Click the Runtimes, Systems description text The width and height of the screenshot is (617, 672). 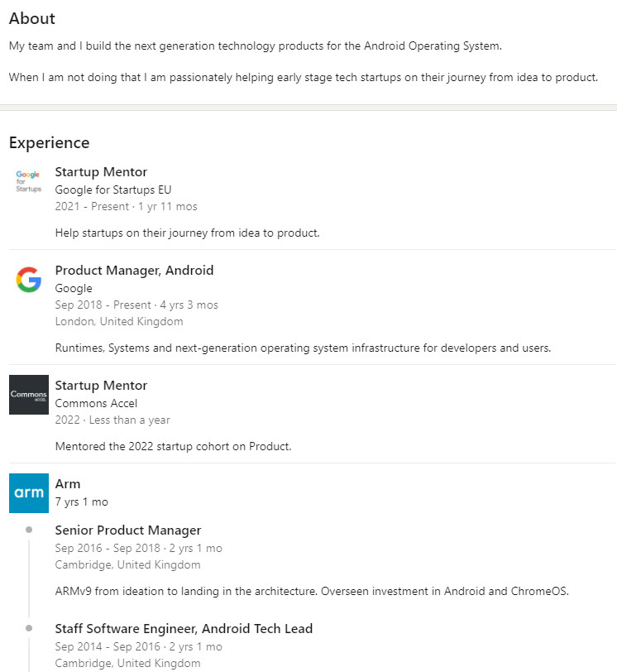303,348
